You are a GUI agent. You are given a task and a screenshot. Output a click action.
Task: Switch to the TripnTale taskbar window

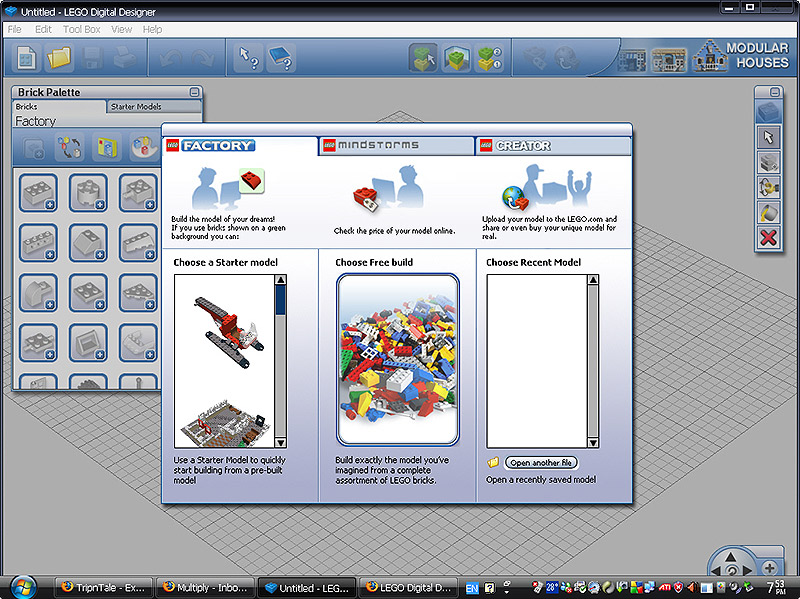[104, 588]
